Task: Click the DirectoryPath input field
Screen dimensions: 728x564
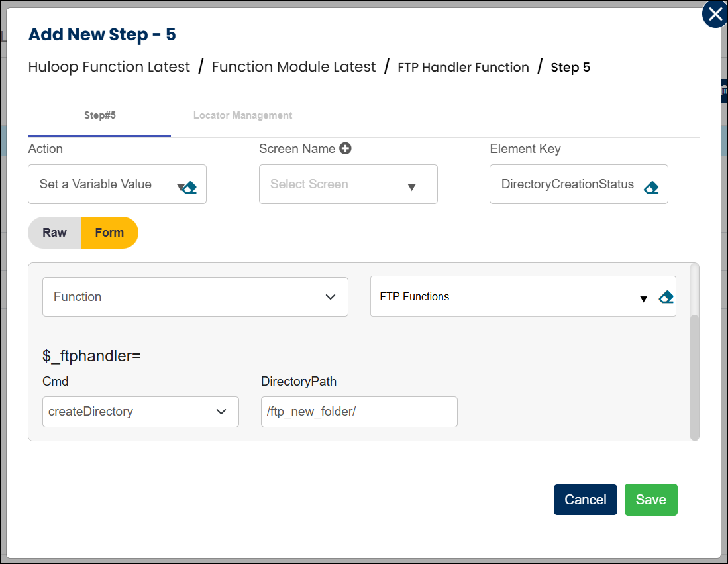Action: 359,412
